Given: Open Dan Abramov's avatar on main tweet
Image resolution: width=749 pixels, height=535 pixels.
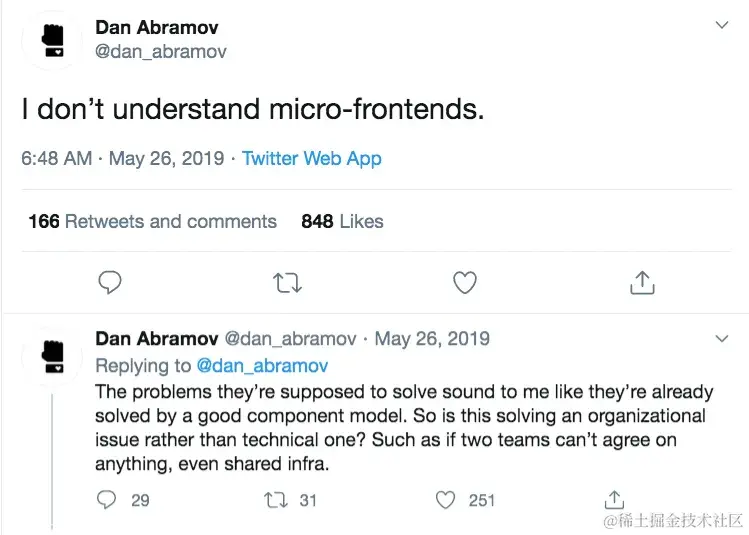Looking at the screenshot, I should tap(52, 40).
